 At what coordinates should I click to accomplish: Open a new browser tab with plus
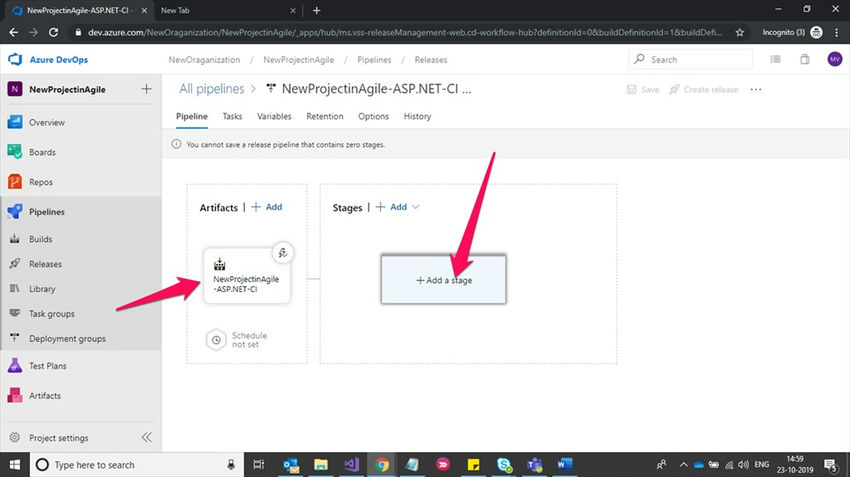click(317, 10)
